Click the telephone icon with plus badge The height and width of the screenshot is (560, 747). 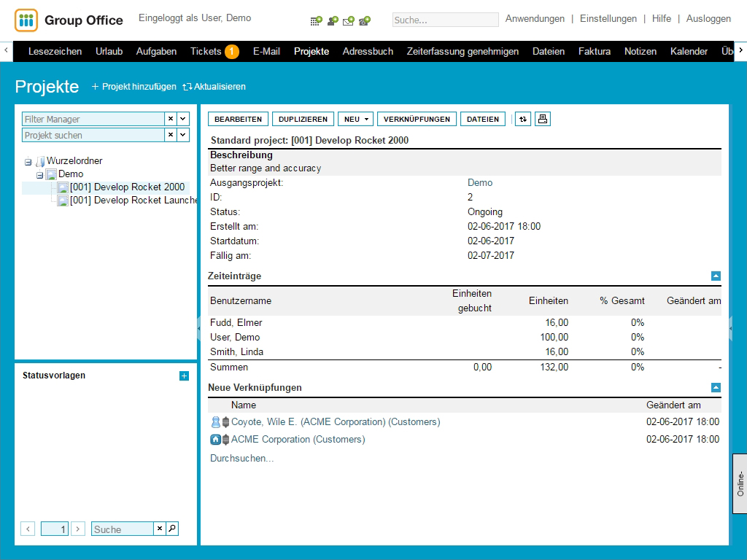coord(365,20)
